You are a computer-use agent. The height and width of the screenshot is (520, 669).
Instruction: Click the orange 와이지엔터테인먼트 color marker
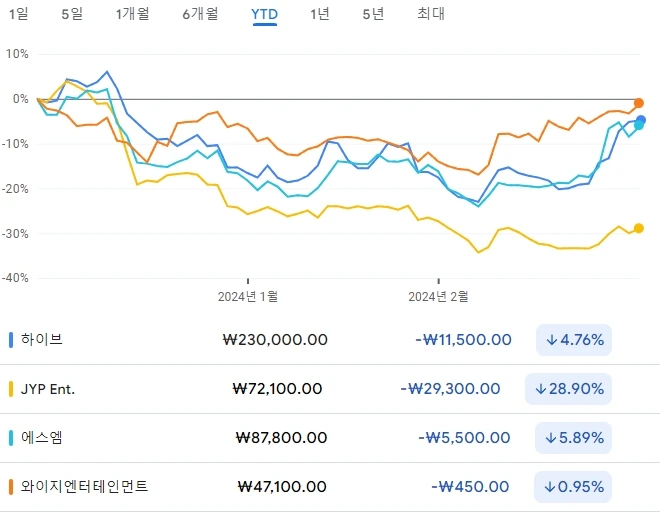click(11, 486)
